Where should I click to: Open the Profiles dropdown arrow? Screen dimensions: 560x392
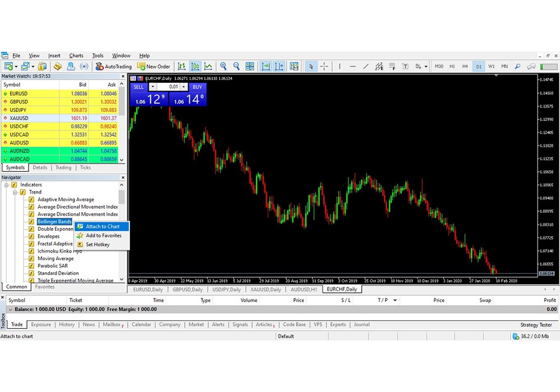click(33, 67)
